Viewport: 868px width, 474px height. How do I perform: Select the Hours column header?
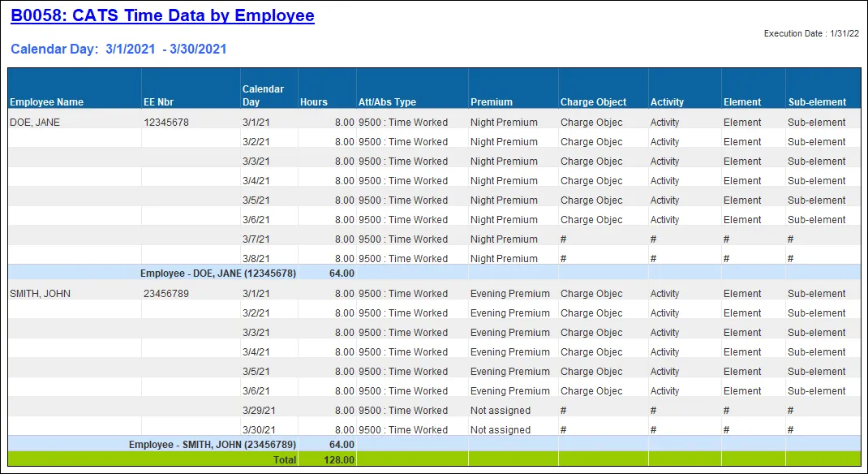[314, 102]
